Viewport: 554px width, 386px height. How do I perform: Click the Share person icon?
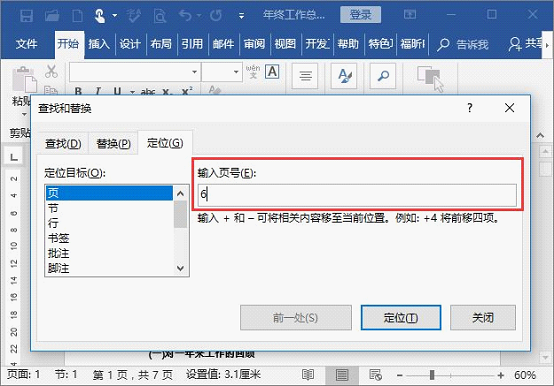pyautogui.click(x=514, y=44)
